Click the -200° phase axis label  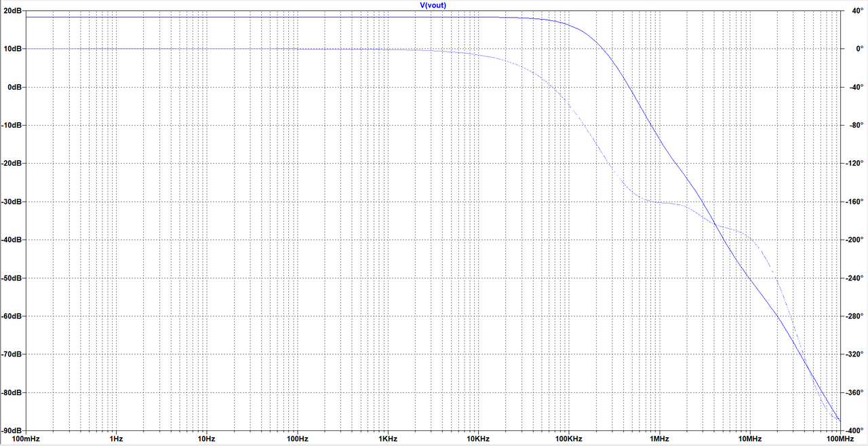click(856, 240)
